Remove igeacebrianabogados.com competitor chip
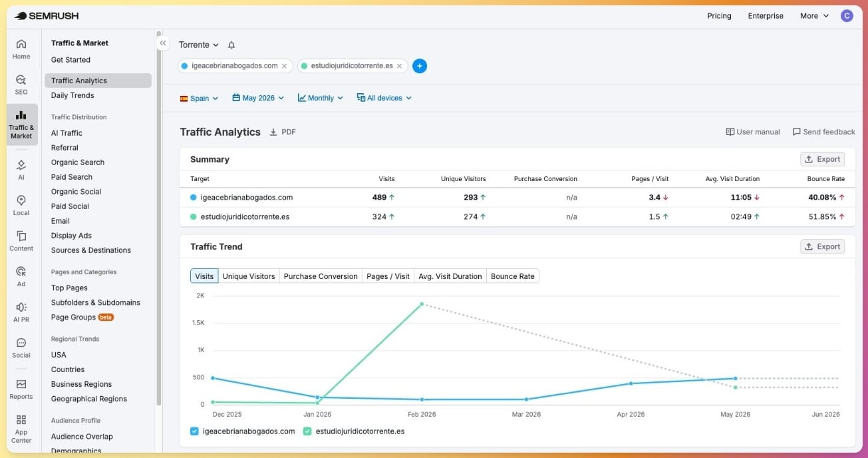This screenshot has width=868, height=458. click(x=285, y=66)
